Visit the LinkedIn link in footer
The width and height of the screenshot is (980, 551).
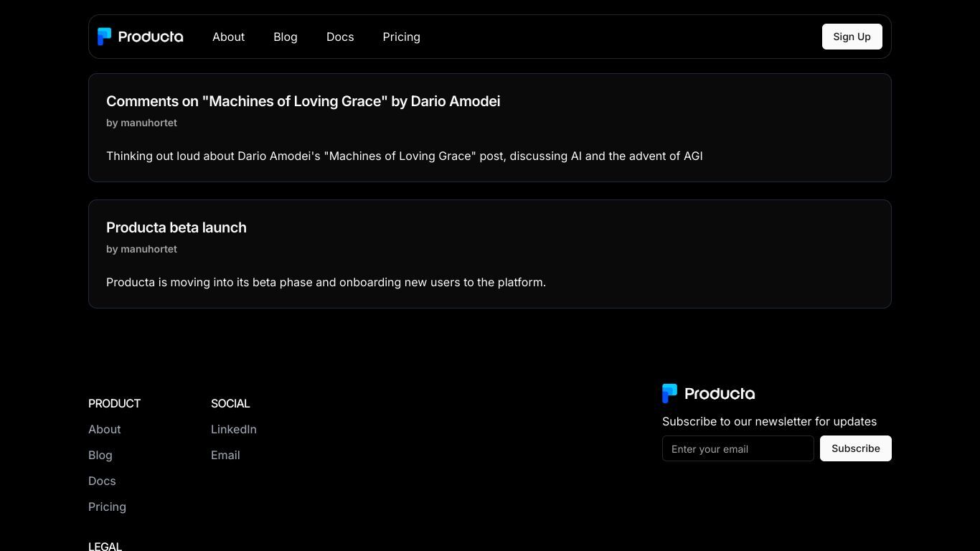(x=234, y=429)
